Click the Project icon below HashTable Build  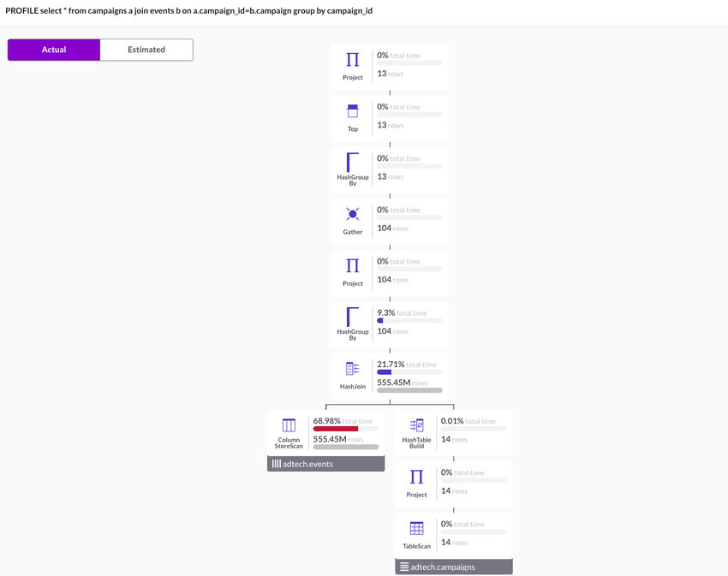[416, 477]
